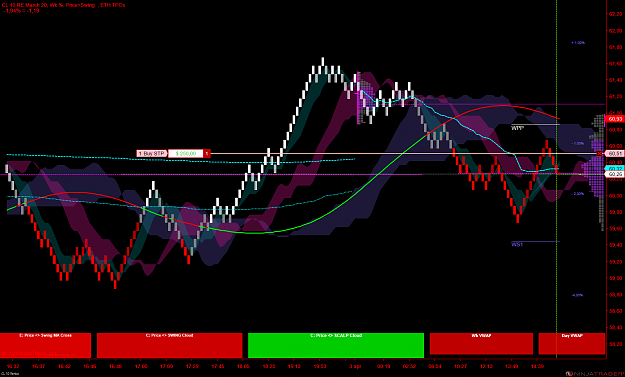Select the 'C: Price <> SWING Cloud' panel

point(169,345)
